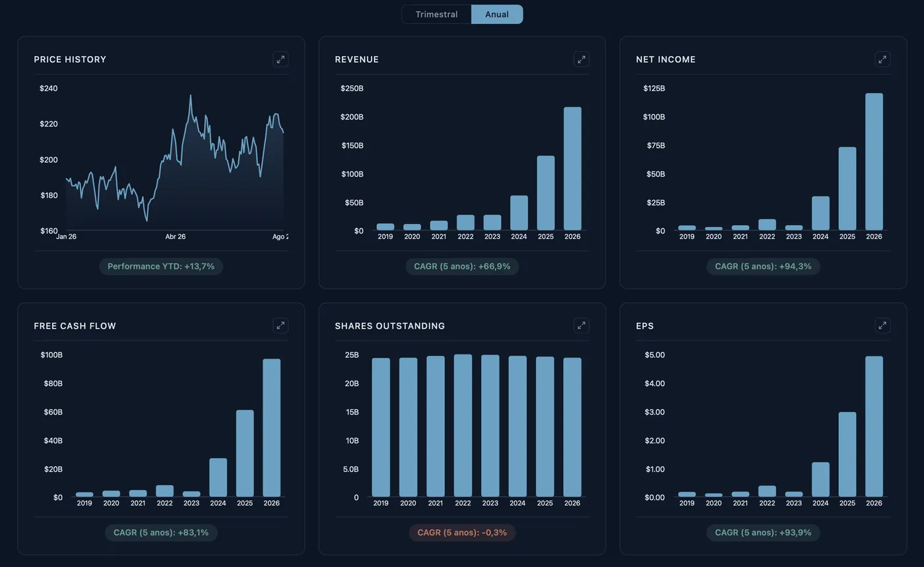Image resolution: width=924 pixels, height=567 pixels.
Task: Click the Revenue CAGR +66,9% badge
Action: [x=462, y=267]
